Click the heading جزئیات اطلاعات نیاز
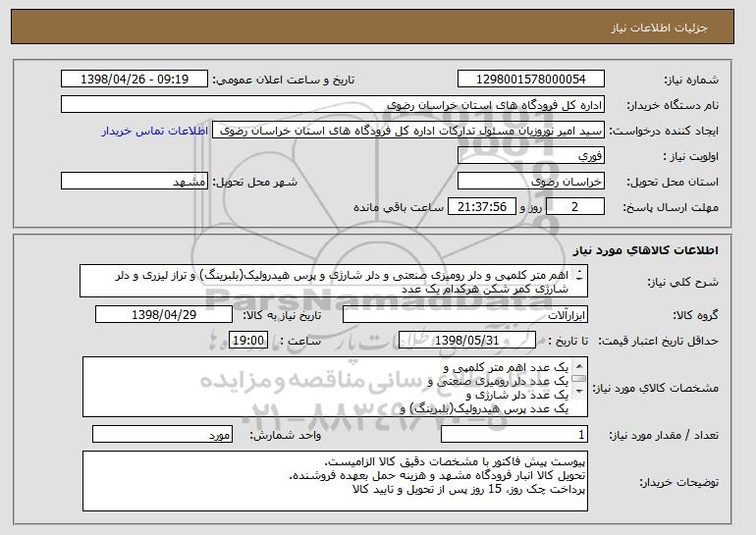The image size is (756, 535). click(x=659, y=27)
